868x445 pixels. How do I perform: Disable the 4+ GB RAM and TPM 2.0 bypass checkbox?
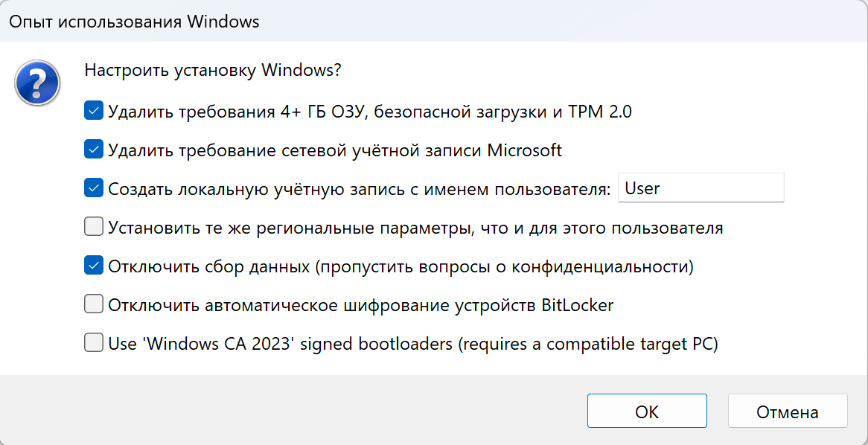(x=93, y=110)
